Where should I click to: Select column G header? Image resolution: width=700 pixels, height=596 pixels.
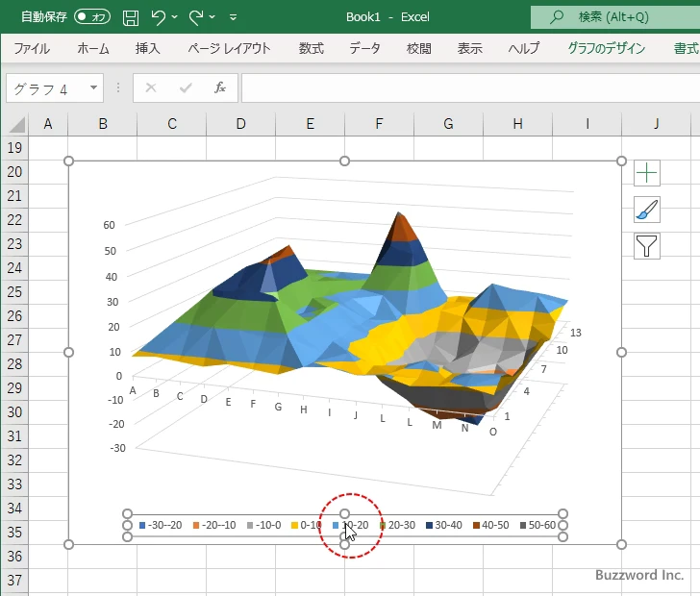point(448,124)
